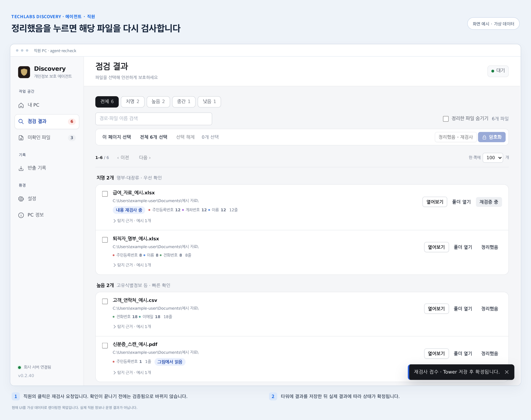Click the Discovery shield logo icon
The width and height of the screenshot is (531, 420).
point(24,72)
